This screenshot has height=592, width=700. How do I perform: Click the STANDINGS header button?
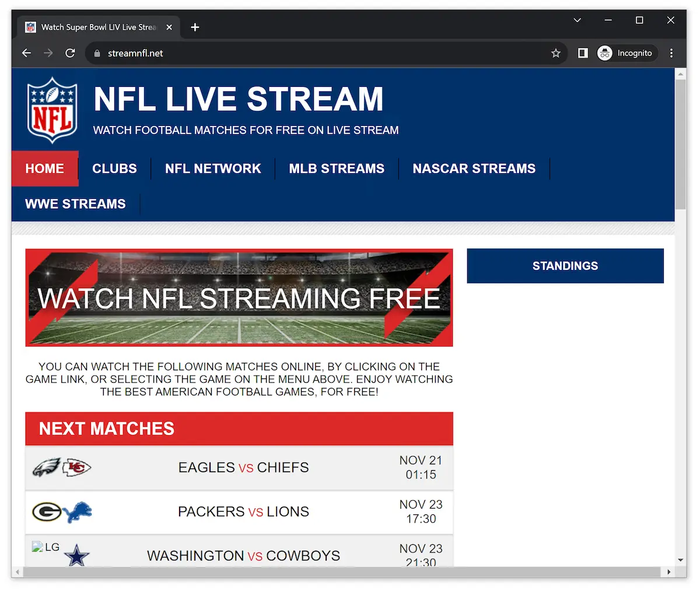click(565, 266)
